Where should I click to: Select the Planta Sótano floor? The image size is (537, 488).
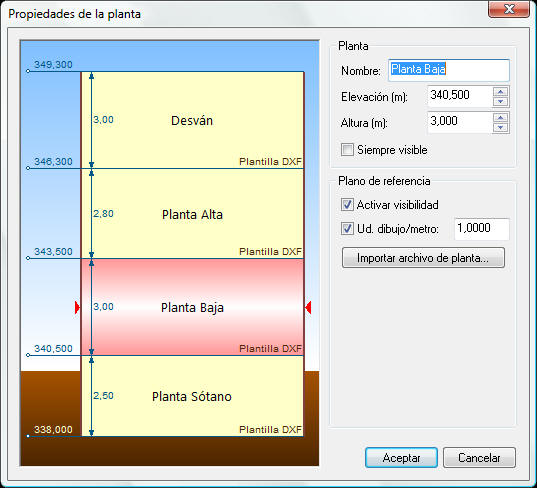click(192, 396)
